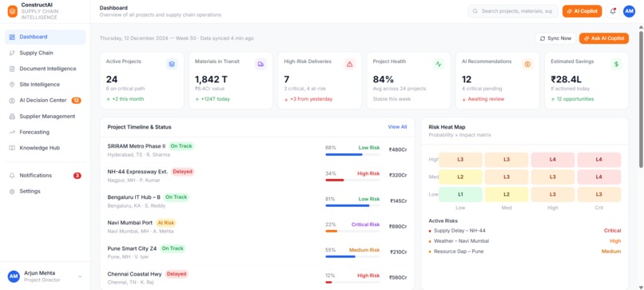The width and height of the screenshot is (644, 290).
Task: Click the Materials in Transit truck icon
Action: pyautogui.click(x=260, y=64)
